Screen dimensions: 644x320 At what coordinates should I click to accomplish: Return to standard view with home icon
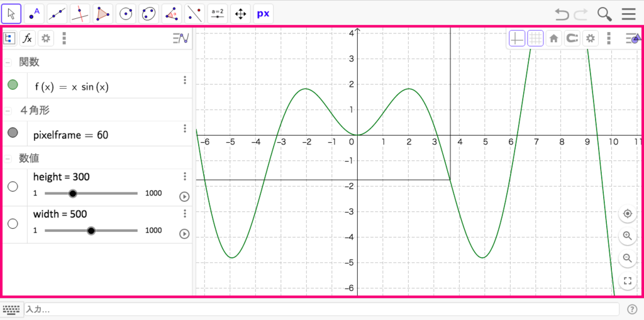click(553, 38)
